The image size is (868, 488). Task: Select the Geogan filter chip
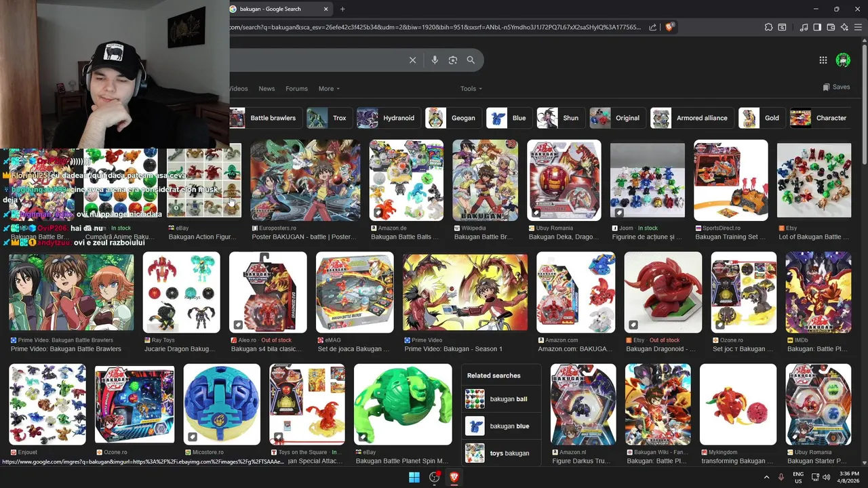coord(453,118)
